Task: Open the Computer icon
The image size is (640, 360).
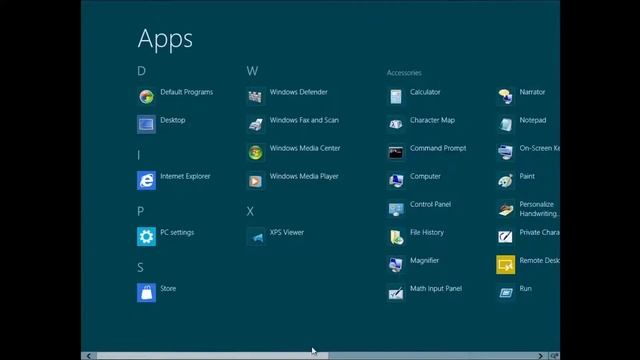Action: (x=396, y=181)
